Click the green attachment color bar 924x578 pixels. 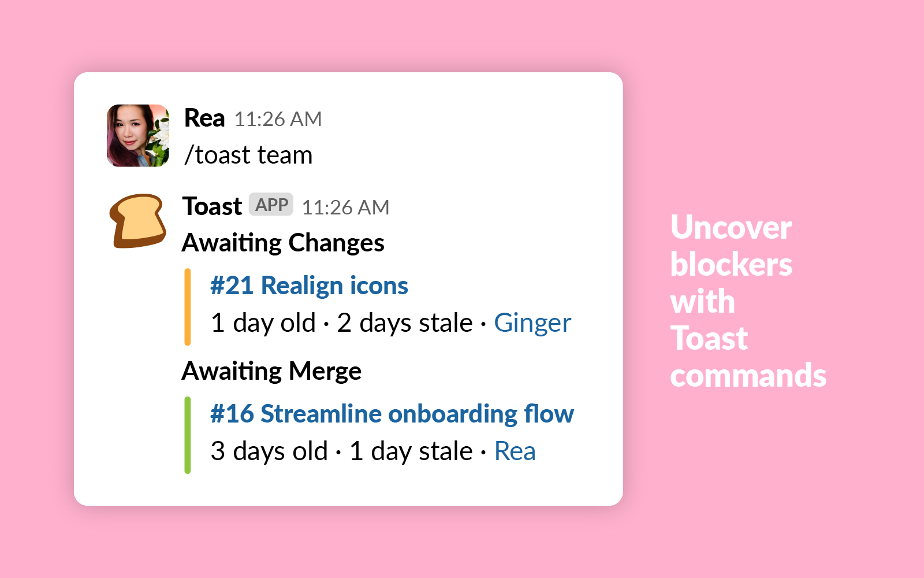coord(188,435)
